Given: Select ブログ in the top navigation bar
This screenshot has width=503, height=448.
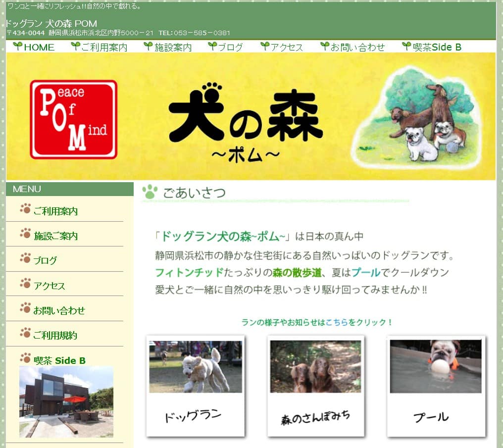Looking at the screenshot, I should [x=230, y=48].
